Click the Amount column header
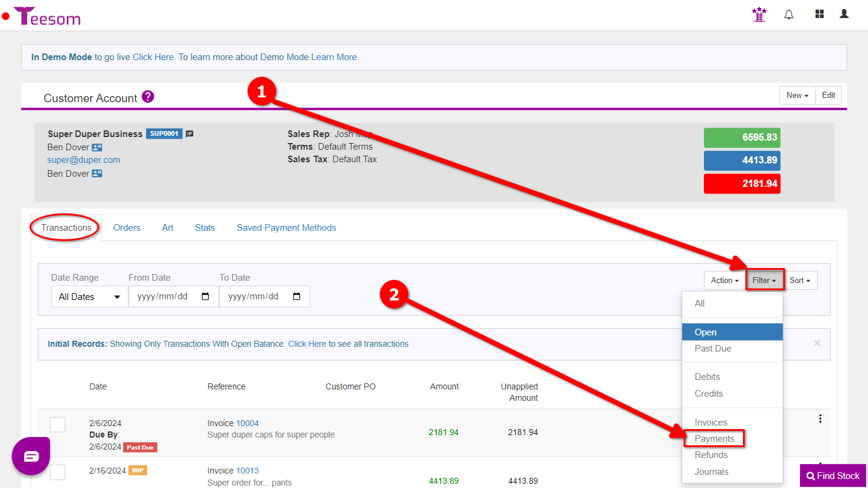The image size is (868, 488). pos(444,386)
